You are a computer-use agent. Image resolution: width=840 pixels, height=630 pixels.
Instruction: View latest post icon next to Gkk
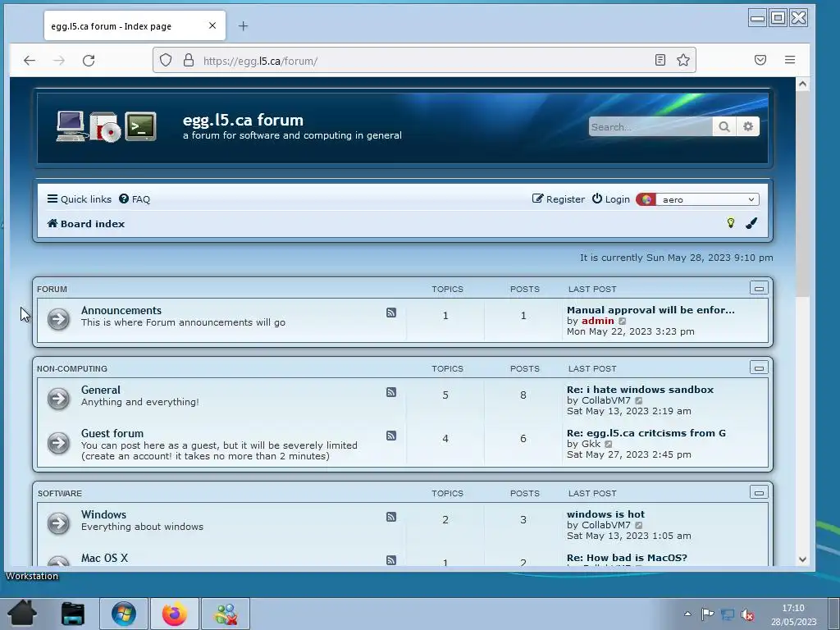(609, 444)
